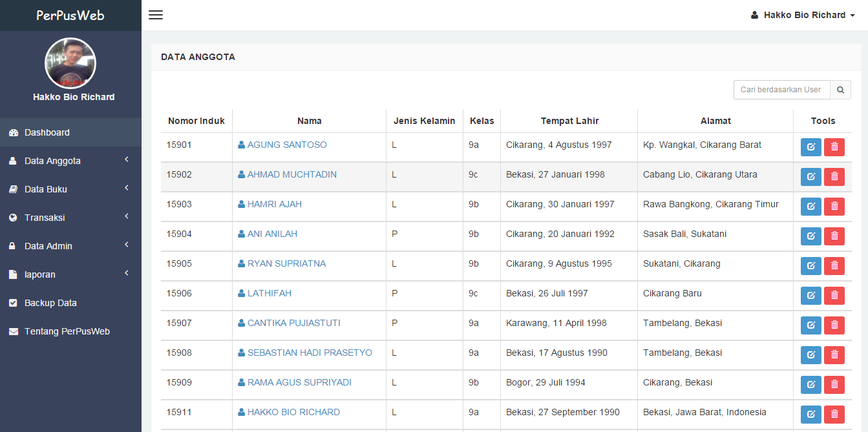This screenshot has height=432, width=868.
Task: Click the sidebar profile photo
Action: pos(70,63)
